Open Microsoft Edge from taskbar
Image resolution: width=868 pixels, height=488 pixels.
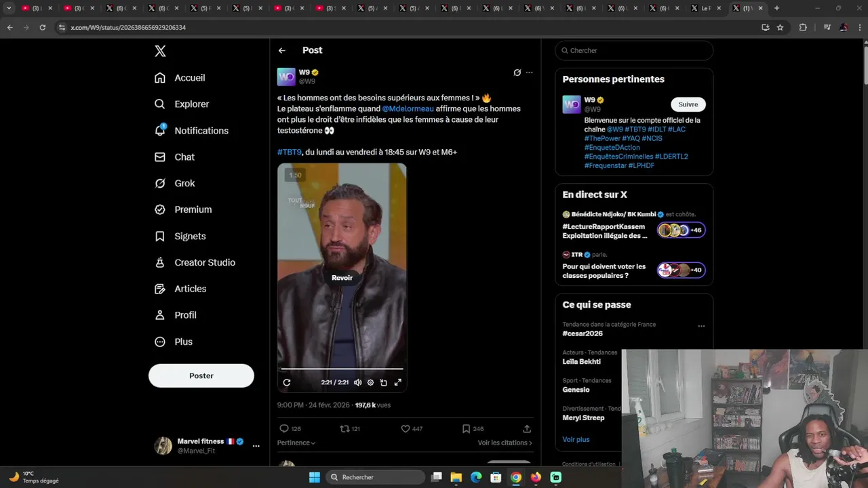[x=476, y=477]
